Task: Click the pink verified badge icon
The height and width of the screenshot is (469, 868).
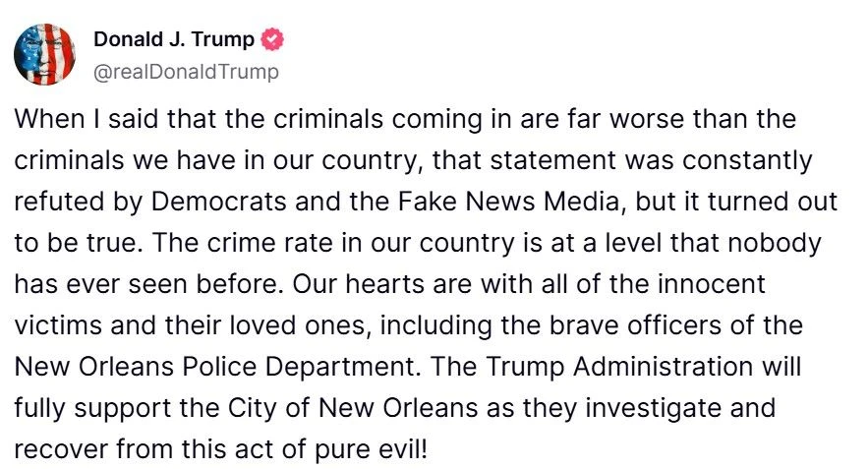Action: pyautogui.click(x=272, y=40)
